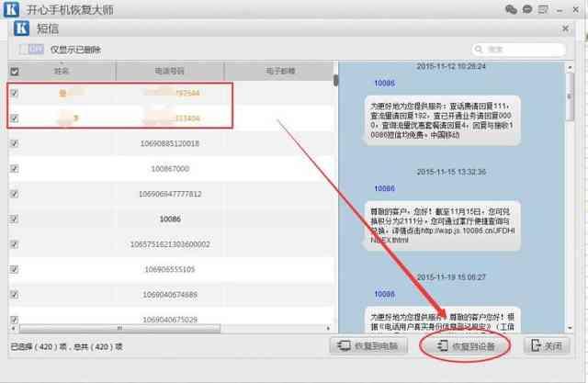The image size is (588, 383).
Task: Select the phone number 10690885120018
Action: pos(170,143)
